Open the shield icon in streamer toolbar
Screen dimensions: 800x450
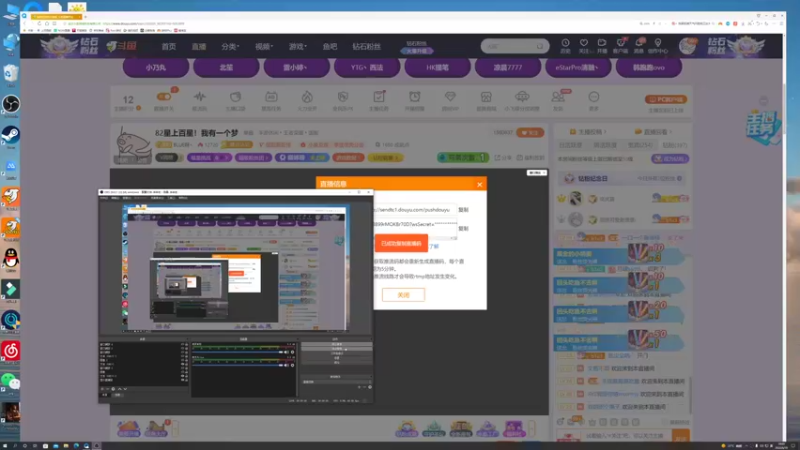click(x=343, y=97)
